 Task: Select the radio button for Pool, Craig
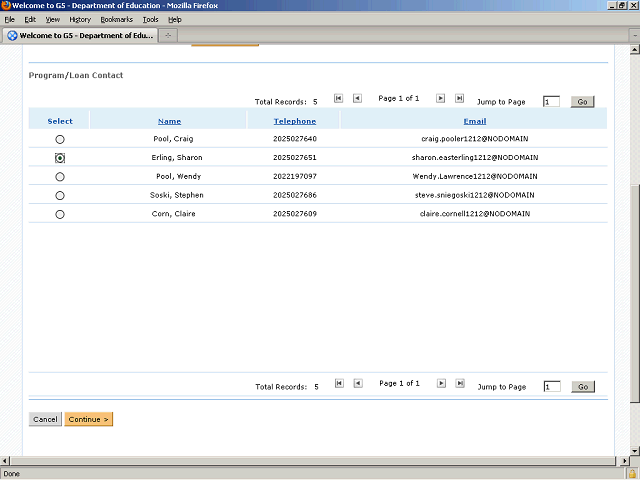pyautogui.click(x=60, y=139)
